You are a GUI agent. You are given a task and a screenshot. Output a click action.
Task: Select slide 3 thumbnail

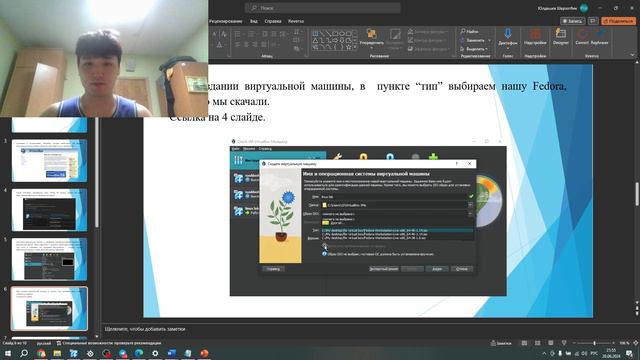click(x=49, y=161)
